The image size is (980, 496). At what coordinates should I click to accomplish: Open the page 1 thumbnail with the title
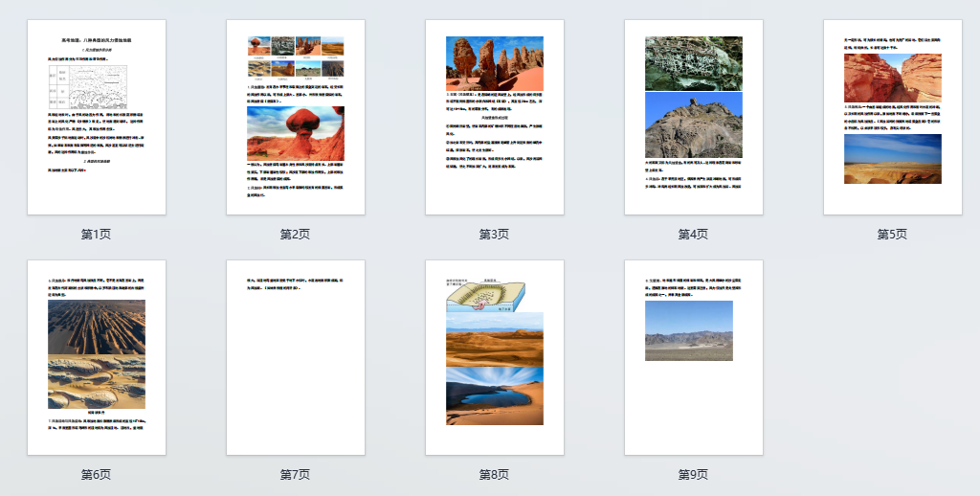pos(96,117)
